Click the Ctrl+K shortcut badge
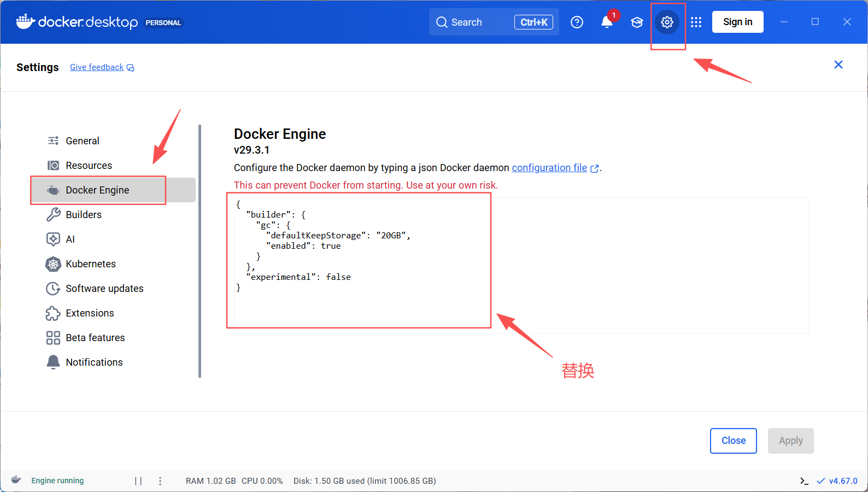 533,22
